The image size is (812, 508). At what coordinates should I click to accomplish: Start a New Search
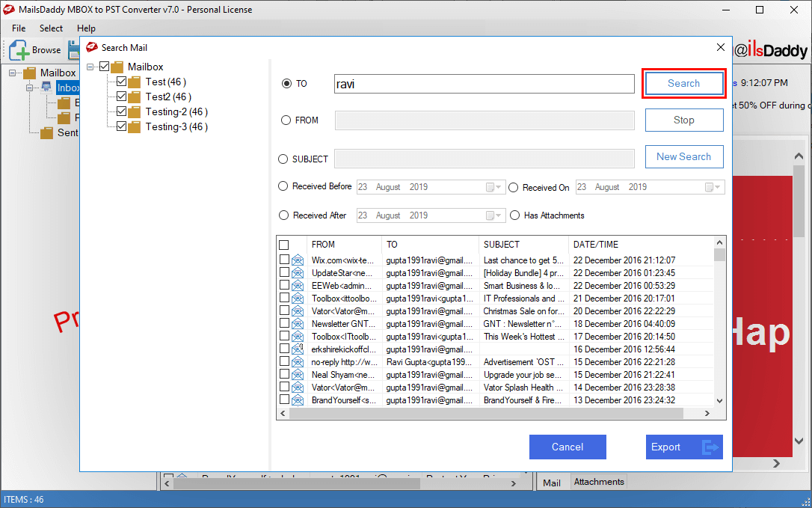click(x=684, y=156)
